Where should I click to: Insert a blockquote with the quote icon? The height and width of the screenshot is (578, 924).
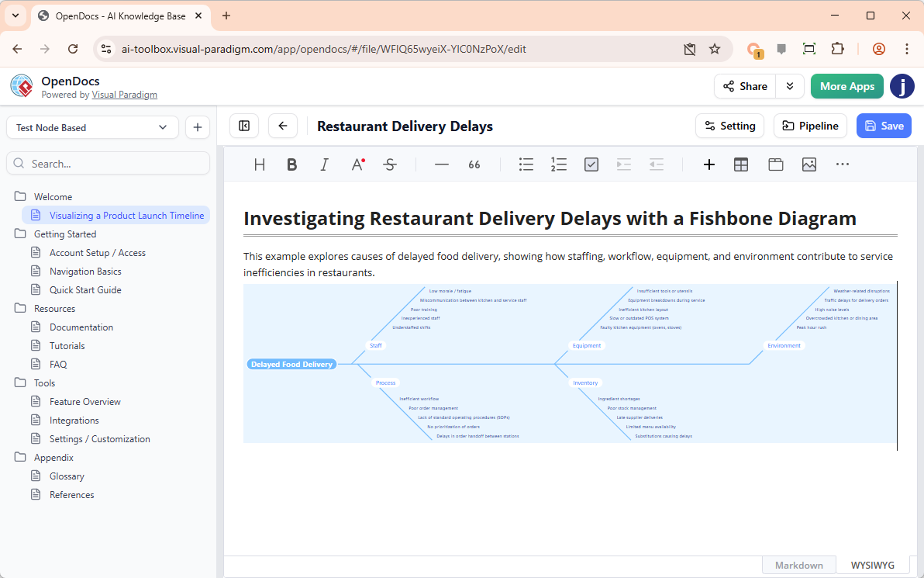pyautogui.click(x=474, y=164)
